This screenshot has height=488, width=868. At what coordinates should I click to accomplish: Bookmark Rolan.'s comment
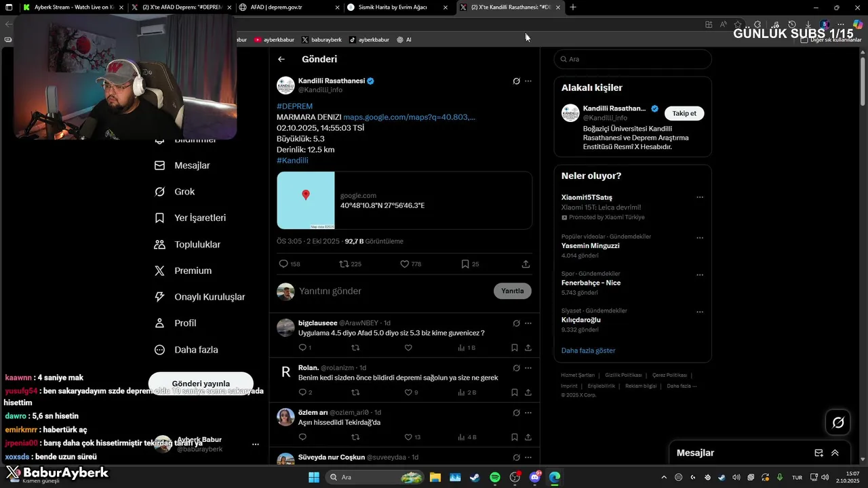pyautogui.click(x=515, y=392)
